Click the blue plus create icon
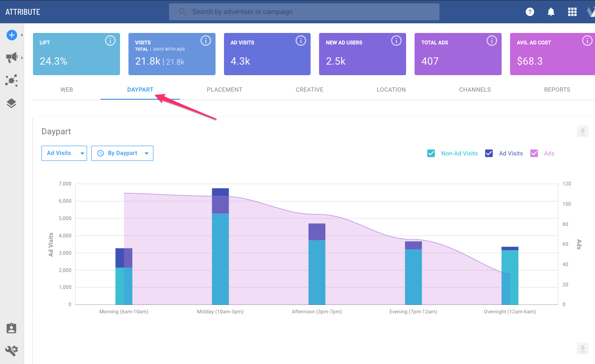The image size is (595, 364). [11, 35]
